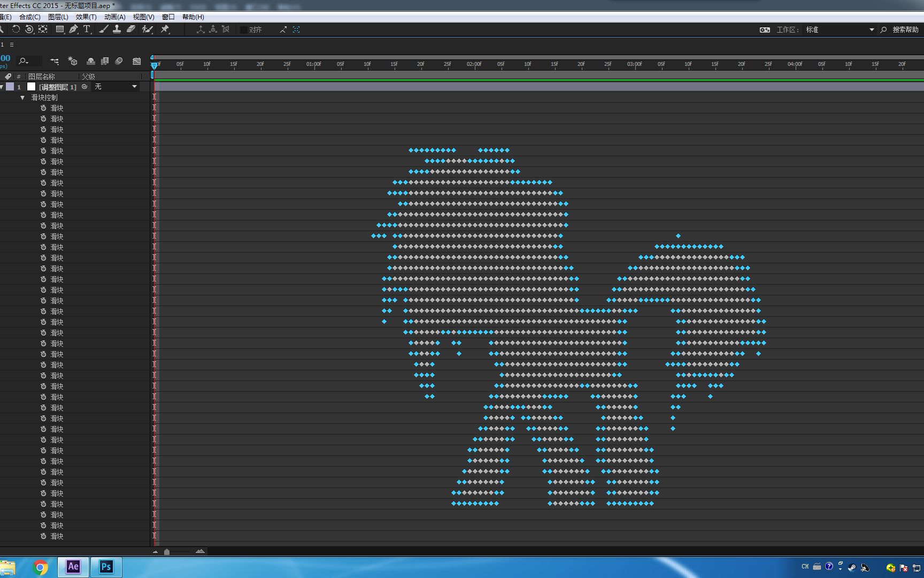924x578 pixels.
Task: Click the snapping bounding-box features icon
Action: [x=296, y=29]
